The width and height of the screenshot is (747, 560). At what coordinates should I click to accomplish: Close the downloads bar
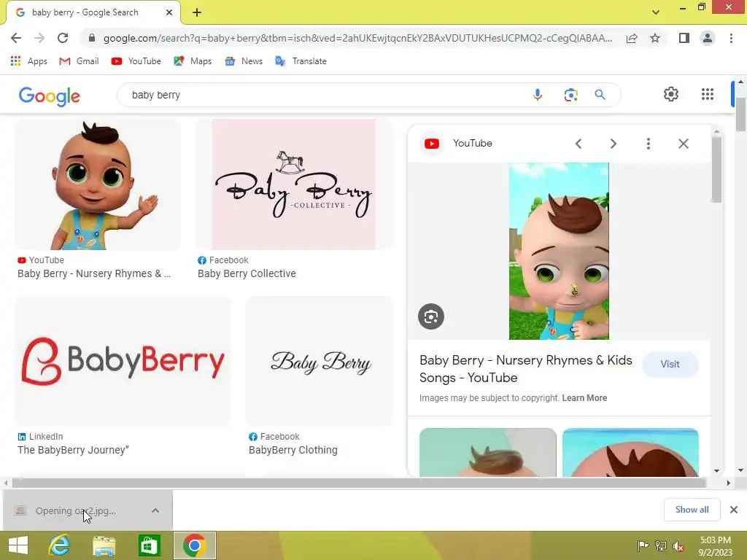(x=734, y=510)
